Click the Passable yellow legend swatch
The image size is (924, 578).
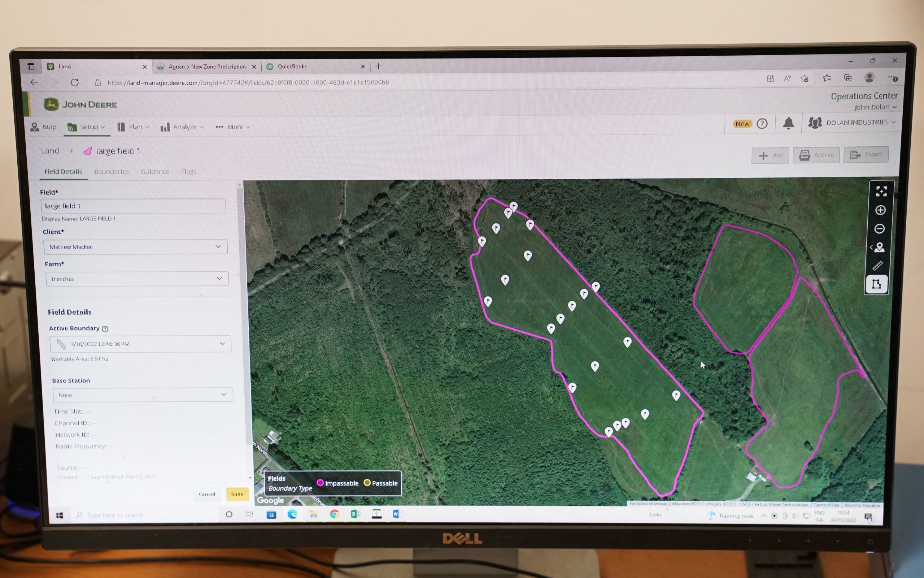367,483
